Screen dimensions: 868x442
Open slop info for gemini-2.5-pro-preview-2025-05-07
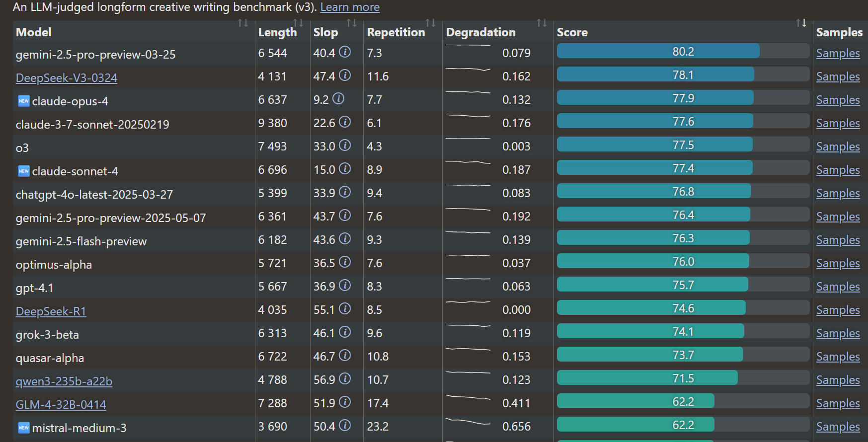pyautogui.click(x=345, y=215)
